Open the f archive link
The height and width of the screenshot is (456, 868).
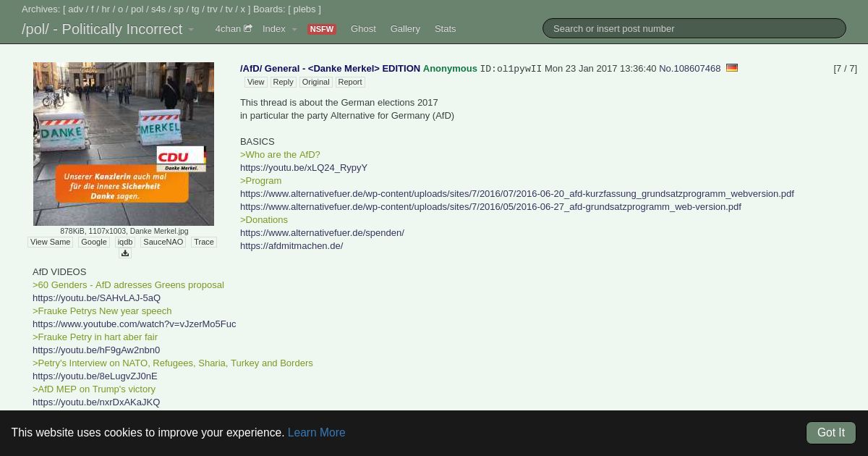tap(93, 9)
